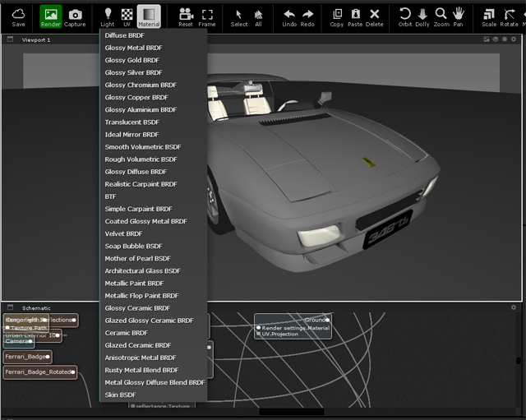Choose Translucent BSDF
This screenshot has width=526, height=420.
[154, 122]
